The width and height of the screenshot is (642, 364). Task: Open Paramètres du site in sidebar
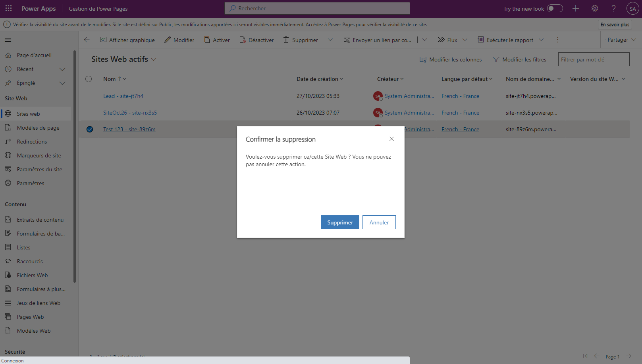pos(39,169)
